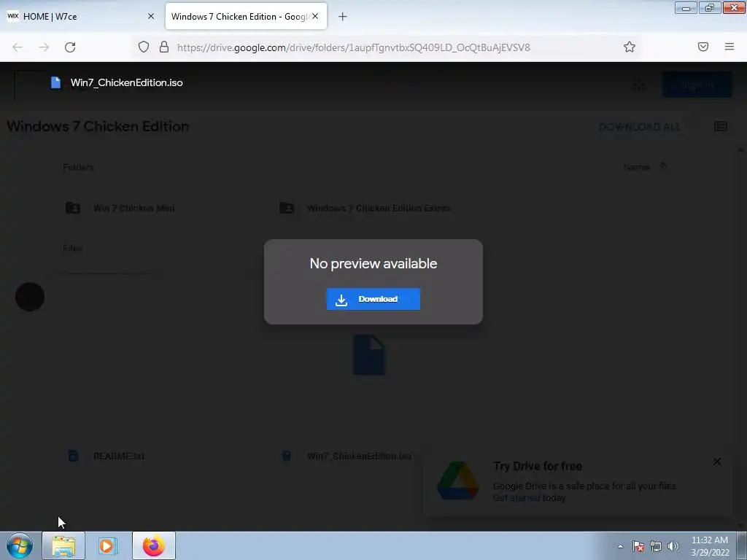Close the Try Drive for free banner
Viewport: 747px width, 560px height.
(x=717, y=462)
